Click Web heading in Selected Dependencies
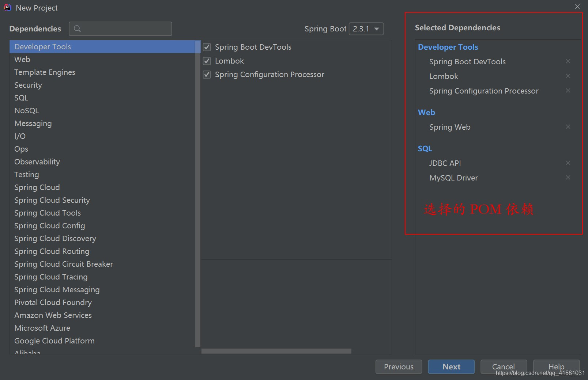588x380 pixels. point(426,113)
